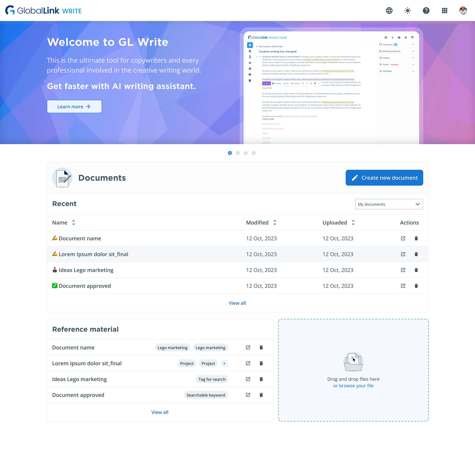Click the GlobalLink Write logo
The image size is (475, 476).
(44, 10)
